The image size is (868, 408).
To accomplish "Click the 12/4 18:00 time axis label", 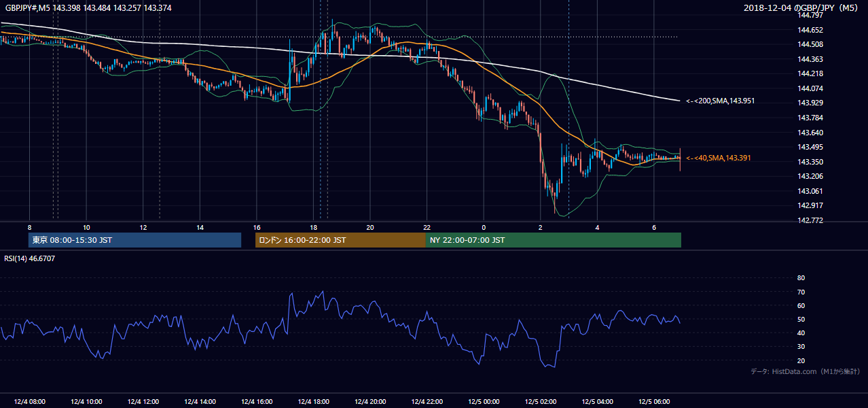I will tap(314, 402).
